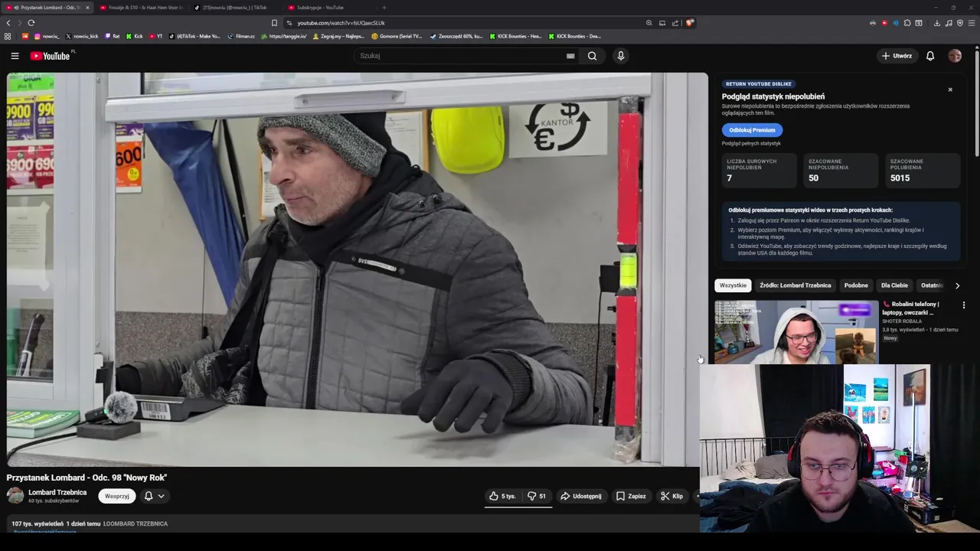Open the channel notification bell settings
Screen dimensions: 980x551
click(149, 496)
